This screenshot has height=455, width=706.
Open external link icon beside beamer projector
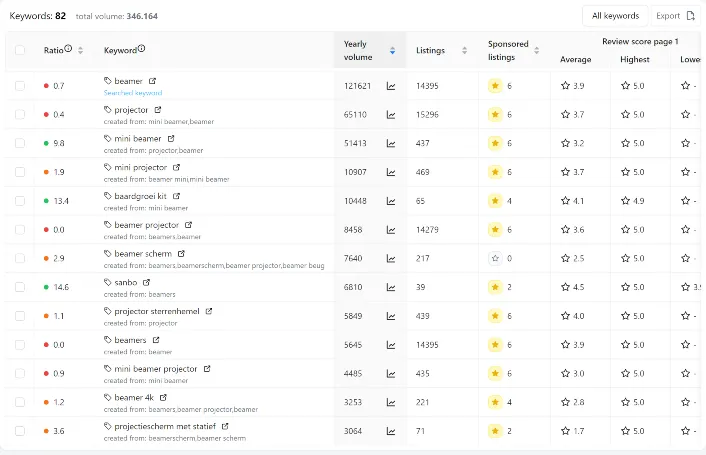tap(188, 225)
